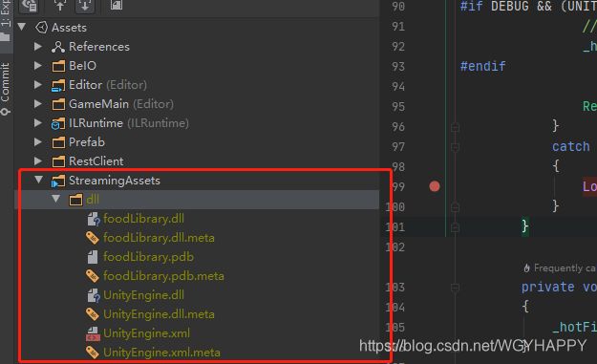The width and height of the screenshot is (597, 364).
Task: Fold code region marker at line 103
Action: click(455, 288)
